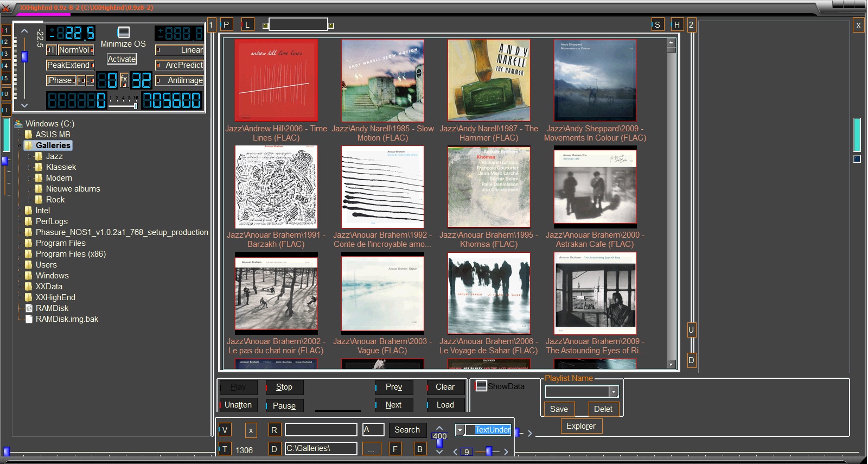Open the Playlist Name dropdown
Viewport: 868px width, 464px height.
pos(614,392)
